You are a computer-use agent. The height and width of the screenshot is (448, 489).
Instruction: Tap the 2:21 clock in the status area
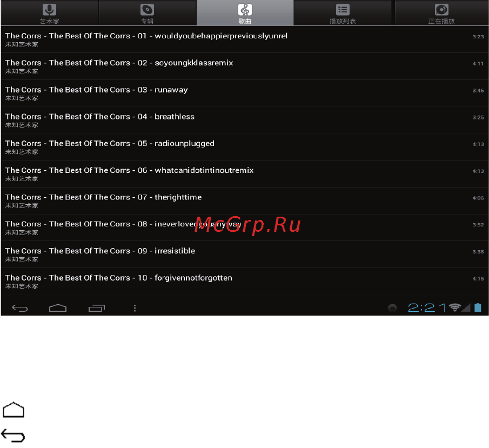tap(427, 308)
